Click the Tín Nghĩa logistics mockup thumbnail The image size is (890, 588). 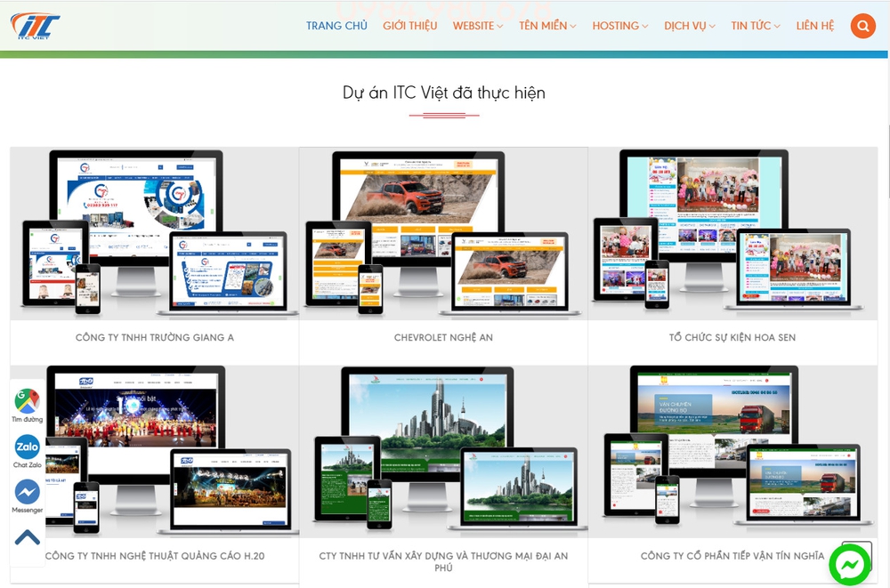pyautogui.click(x=732, y=452)
